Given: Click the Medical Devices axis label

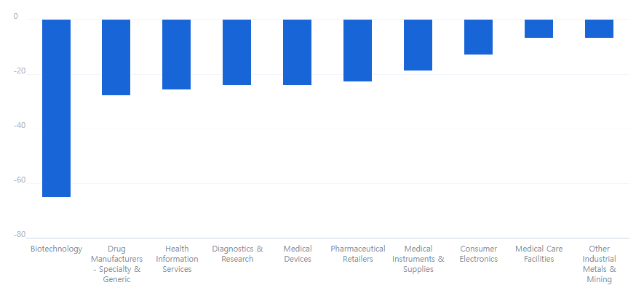Looking at the screenshot, I should (x=298, y=254).
